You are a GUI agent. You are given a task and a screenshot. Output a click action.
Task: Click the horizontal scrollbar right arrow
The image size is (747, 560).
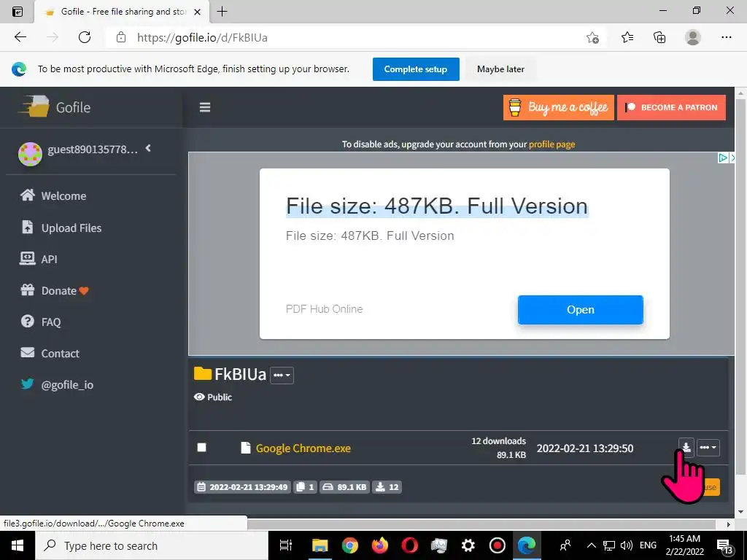tap(729, 524)
